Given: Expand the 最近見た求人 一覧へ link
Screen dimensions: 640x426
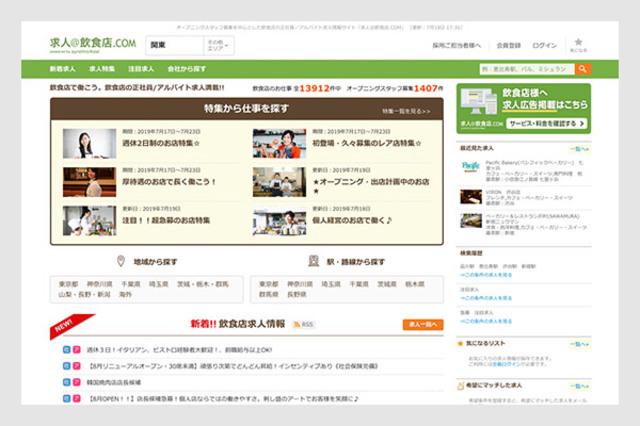Looking at the screenshot, I should [x=580, y=147].
